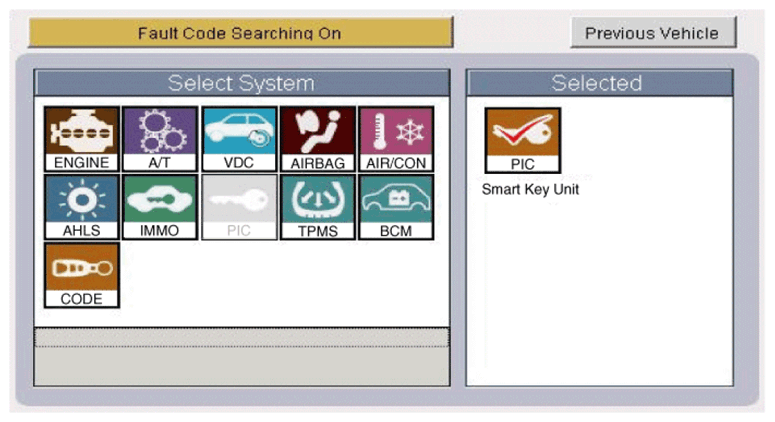
Task: Click the Smart Key Unit label
Action: click(x=530, y=189)
